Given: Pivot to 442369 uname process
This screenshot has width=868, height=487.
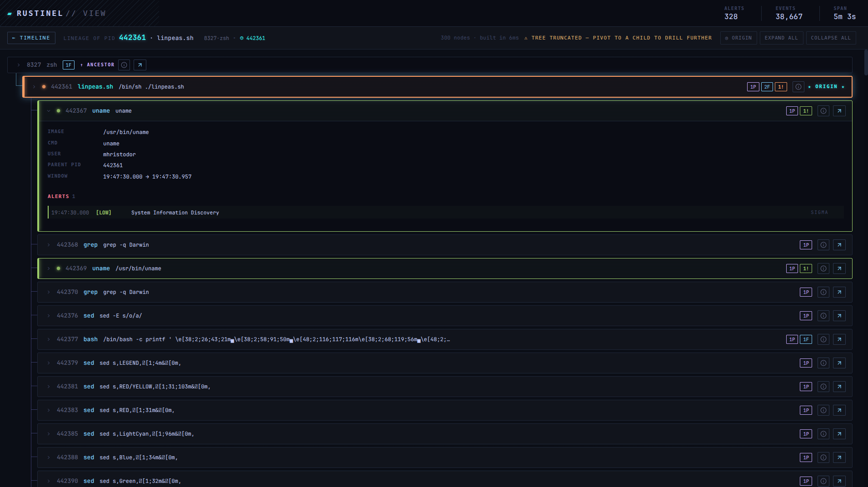Looking at the screenshot, I should (839, 268).
